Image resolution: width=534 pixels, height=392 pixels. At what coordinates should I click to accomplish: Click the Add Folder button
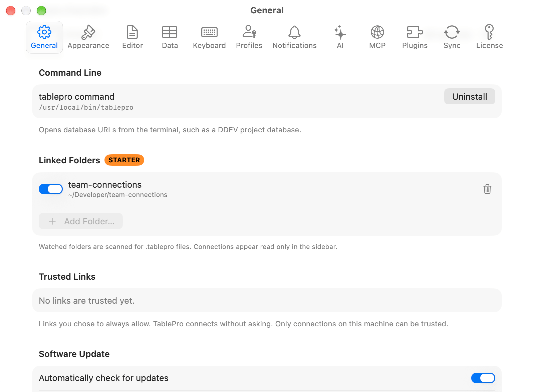click(81, 221)
